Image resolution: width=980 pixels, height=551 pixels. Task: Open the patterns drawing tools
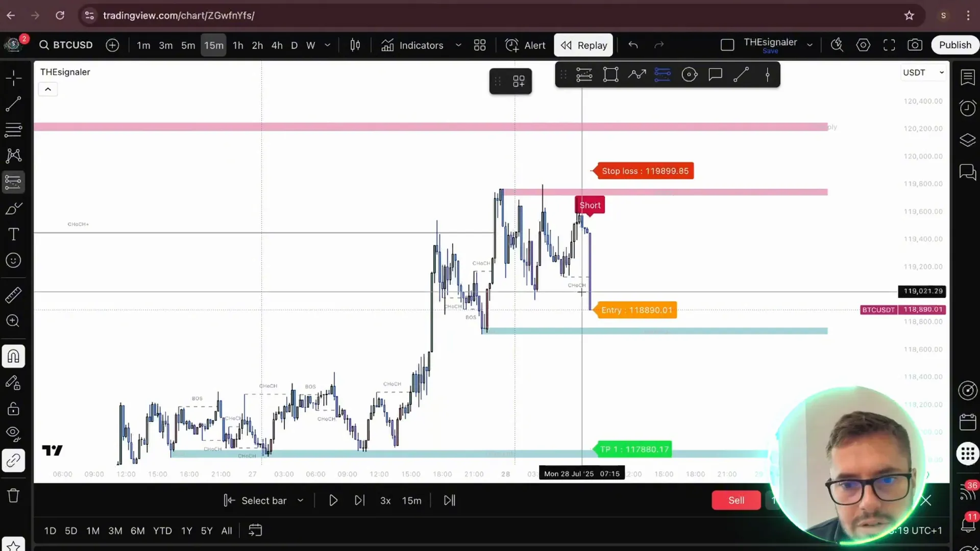pos(13,156)
